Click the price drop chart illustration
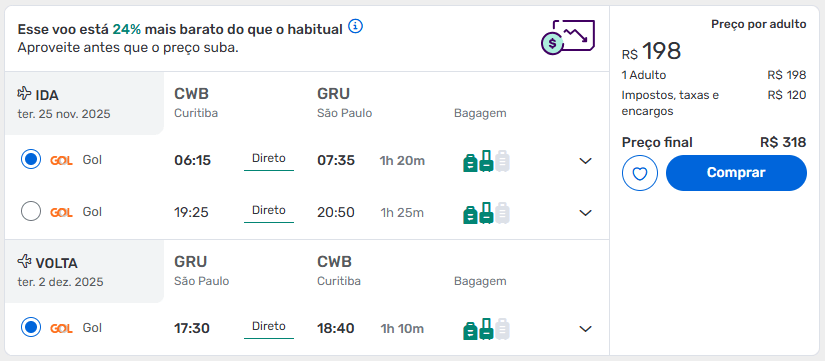This screenshot has height=361, width=825. click(568, 37)
